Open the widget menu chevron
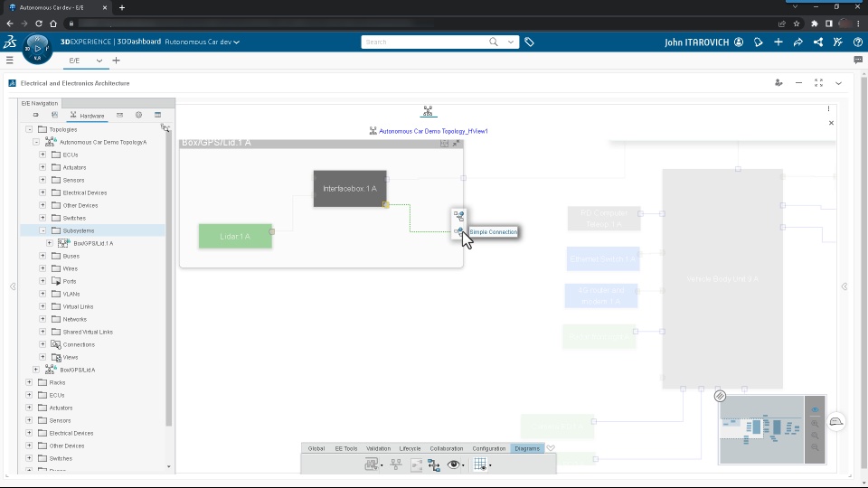868x488 pixels. point(839,83)
